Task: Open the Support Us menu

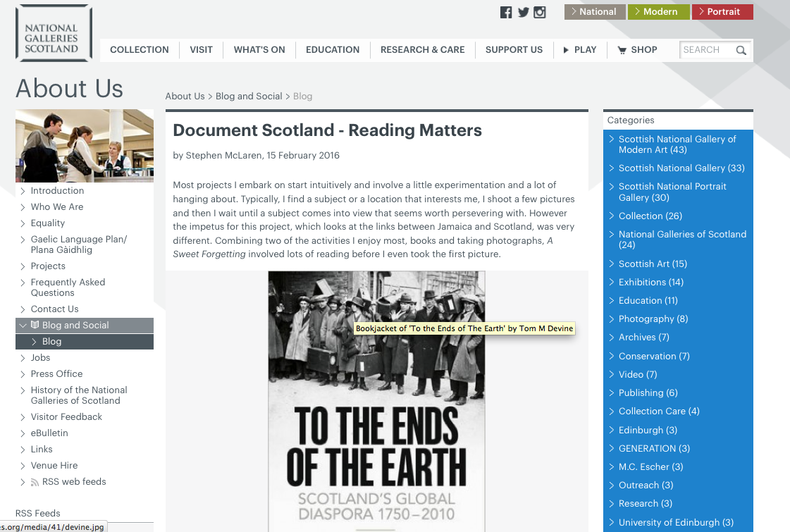Action: [x=514, y=50]
